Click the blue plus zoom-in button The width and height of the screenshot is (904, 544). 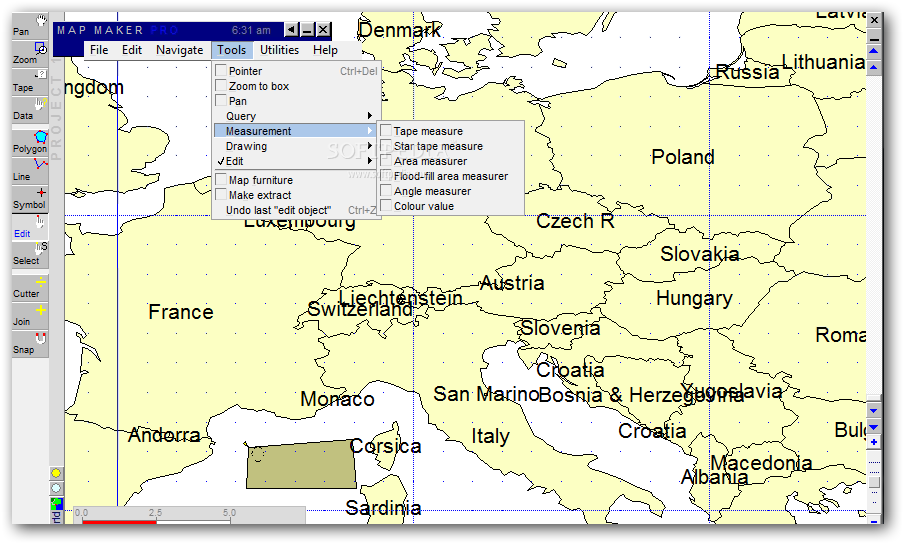pos(874,442)
